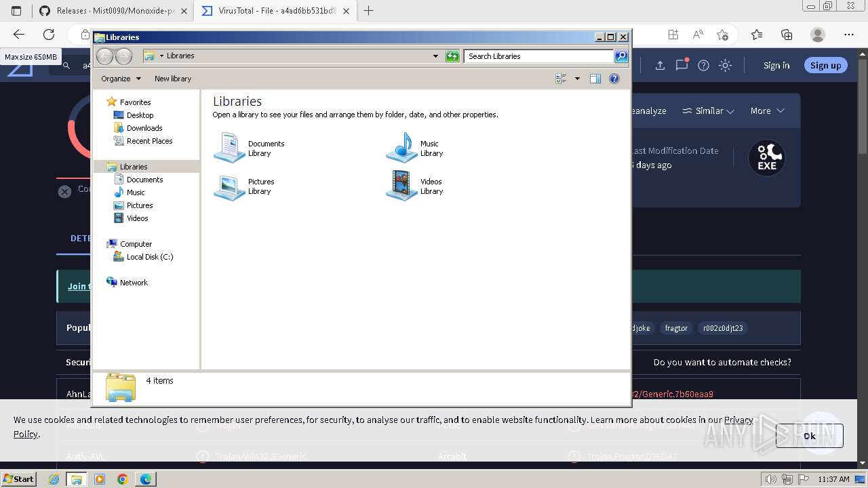Refresh the Libraries address bar
This screenshot has height=488, width=868.
452,56
